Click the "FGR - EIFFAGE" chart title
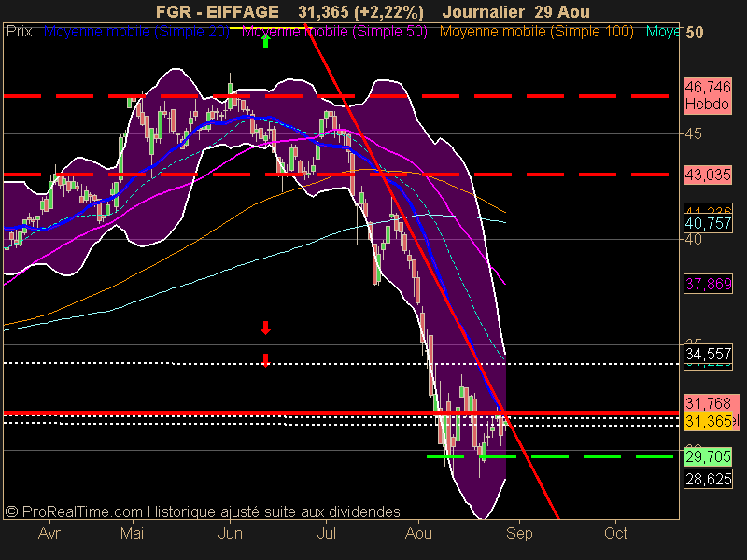This screenshot has width=747, height=560. 218,11
